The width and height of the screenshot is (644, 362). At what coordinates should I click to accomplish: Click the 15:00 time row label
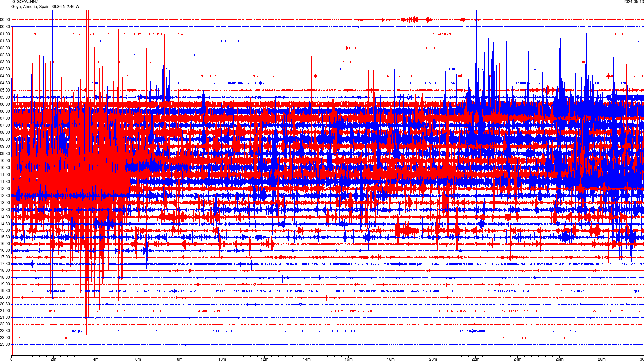(x=5, y=230)
